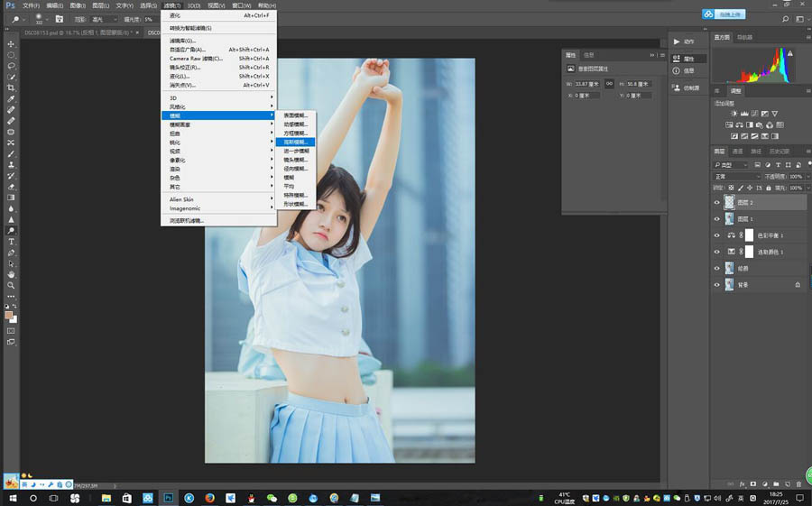Image resolution: width=812 pixels, height=506 pixels.
Task: Hide the 背景 layer
Action: (x=717, y=284)
